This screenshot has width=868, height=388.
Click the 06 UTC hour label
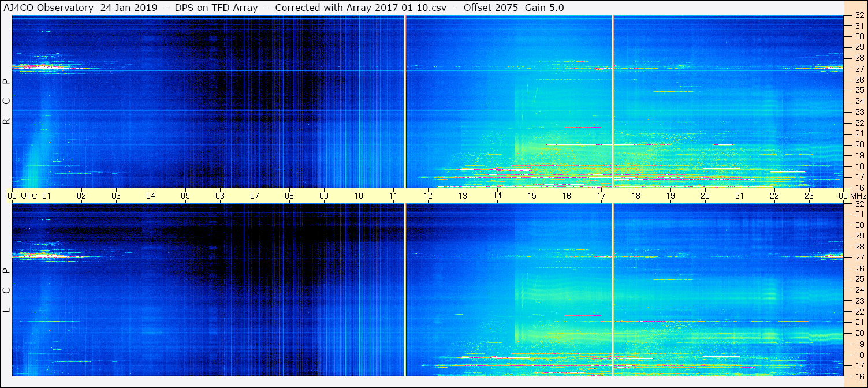[x=220, y=196]
